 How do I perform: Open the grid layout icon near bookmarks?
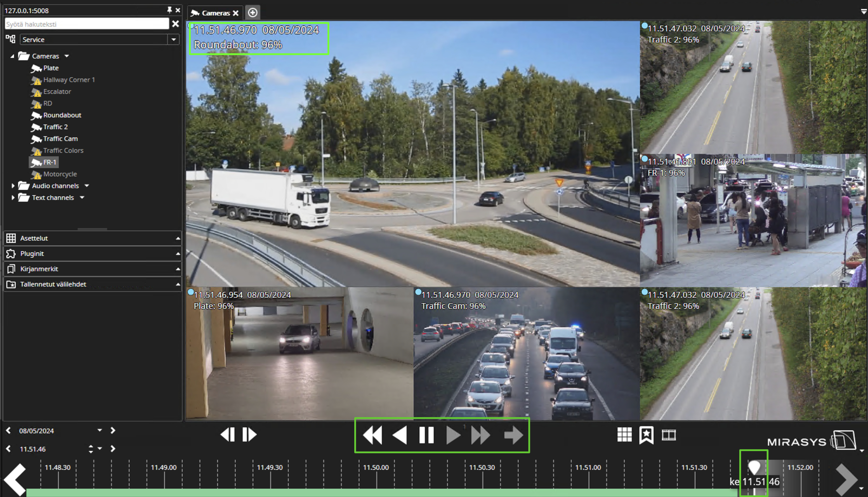pos(624,435)
